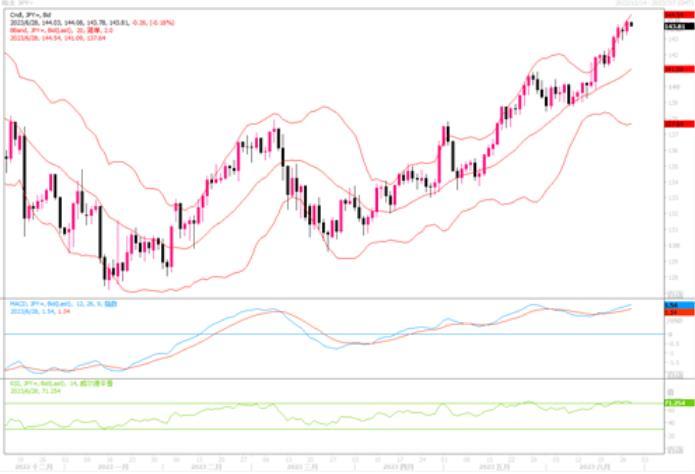Select the Cndl JPY= series legend
This screenshot has width=695, height=474.
(42, 15)
